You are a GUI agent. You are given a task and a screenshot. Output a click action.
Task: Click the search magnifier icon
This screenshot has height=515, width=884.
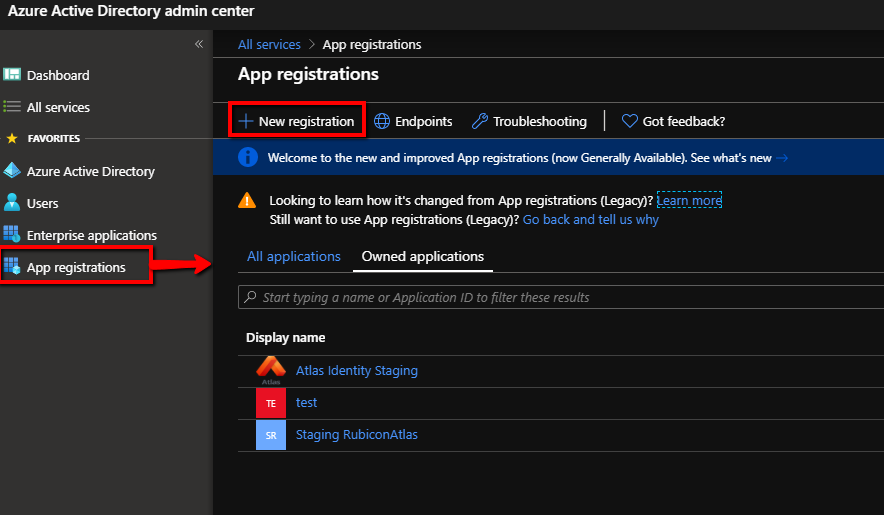(251, 297)
